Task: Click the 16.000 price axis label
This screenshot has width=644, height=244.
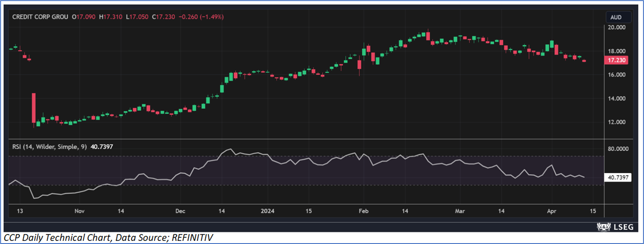Action: (x=617, y=75)
